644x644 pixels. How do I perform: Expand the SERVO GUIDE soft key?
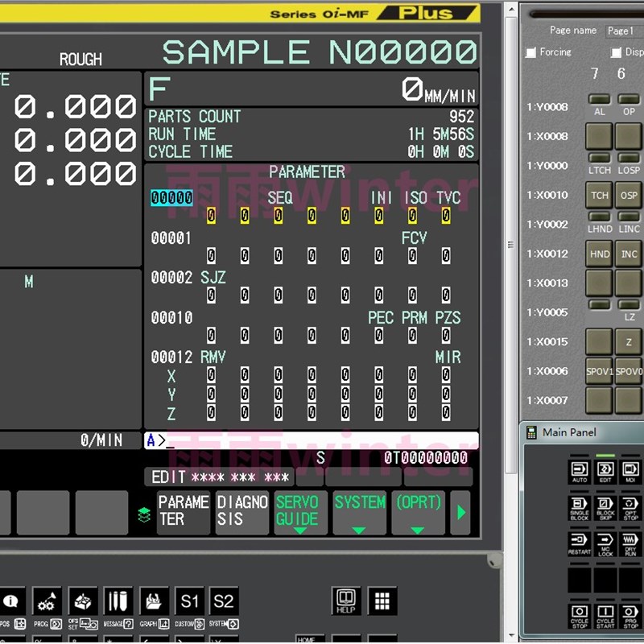300,513
